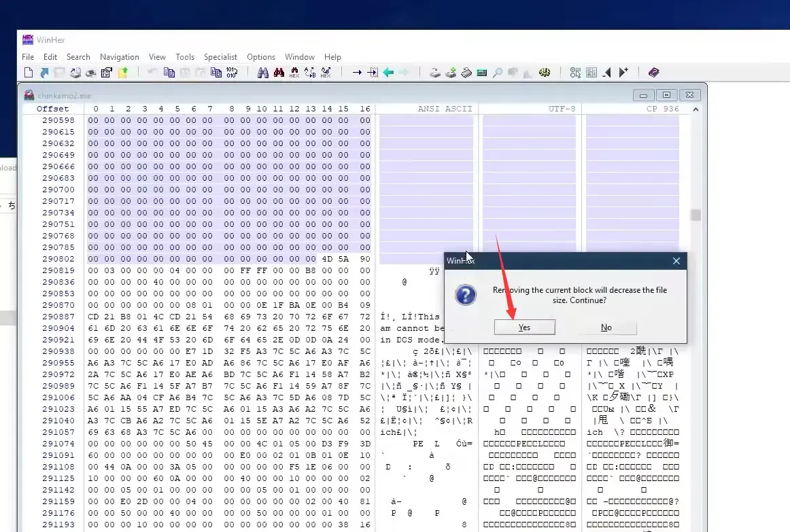Minimize the chinkamo2.exe child window
This screenshot has width=790, height=532.
click(x=643, y=94)
